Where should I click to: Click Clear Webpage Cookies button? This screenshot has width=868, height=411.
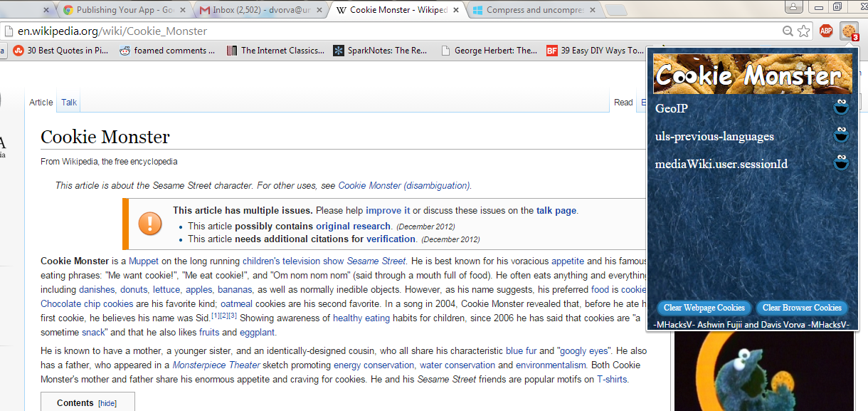[704, 308]
